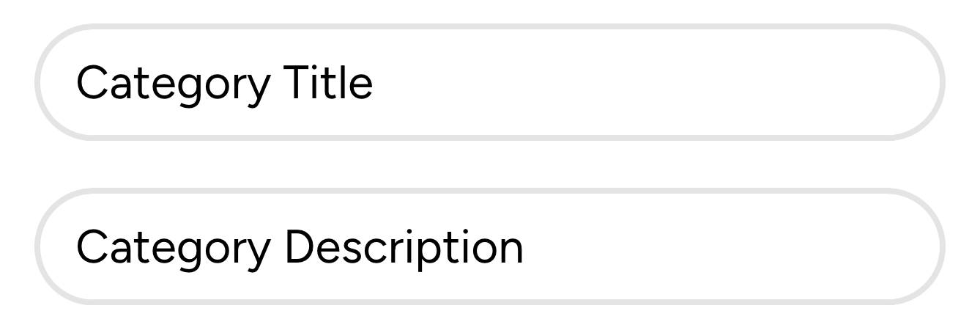This screenshot has width=980, height=333.
Task: Click empty area inside Category Title field
Action: click(659, 82)
